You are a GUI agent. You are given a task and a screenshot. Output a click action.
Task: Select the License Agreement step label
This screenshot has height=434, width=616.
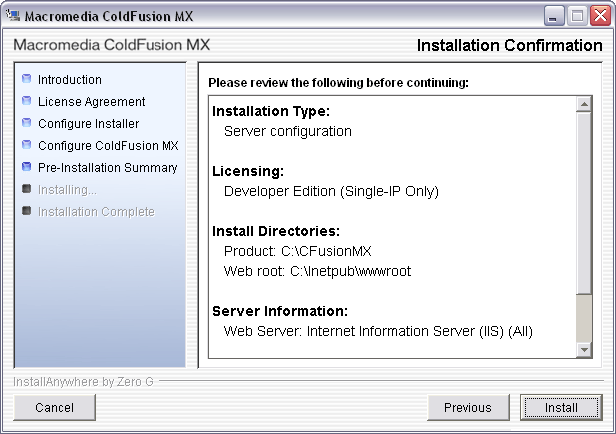tap(91, 102)
